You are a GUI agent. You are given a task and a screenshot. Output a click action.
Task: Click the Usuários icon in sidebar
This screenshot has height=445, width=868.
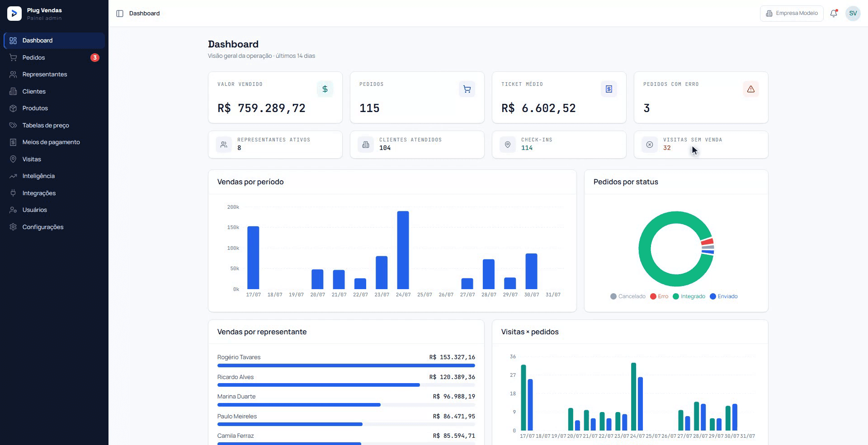[x=13, y=210]
